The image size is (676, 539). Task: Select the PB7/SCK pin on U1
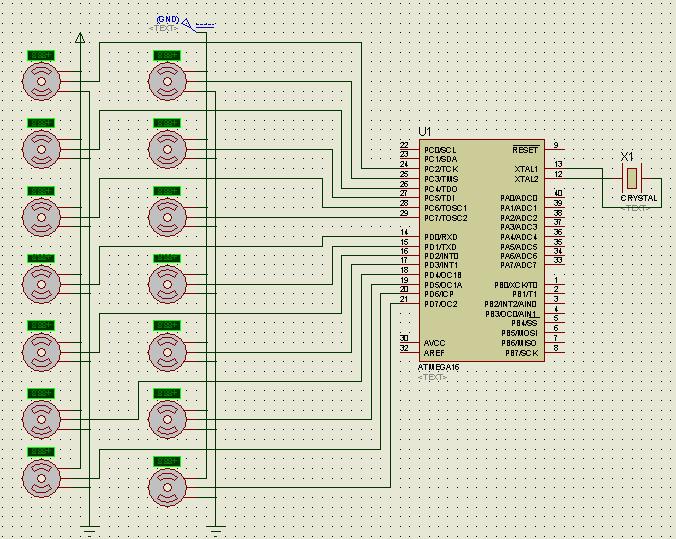(521, 353)
